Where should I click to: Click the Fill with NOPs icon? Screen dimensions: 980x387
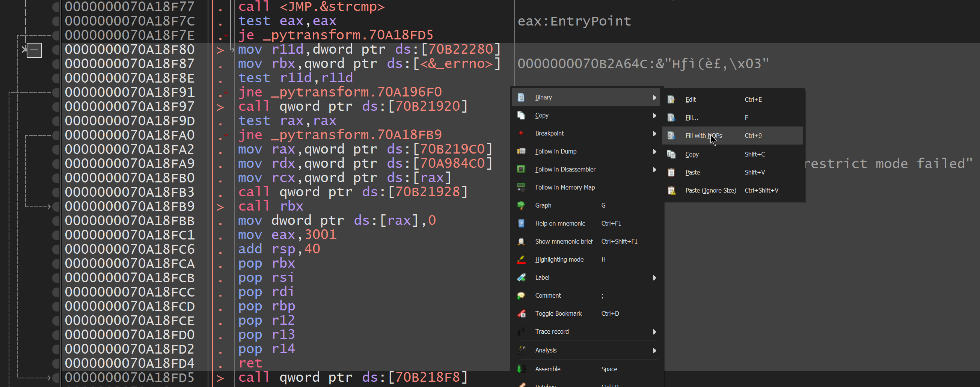(x=671, y=136)
